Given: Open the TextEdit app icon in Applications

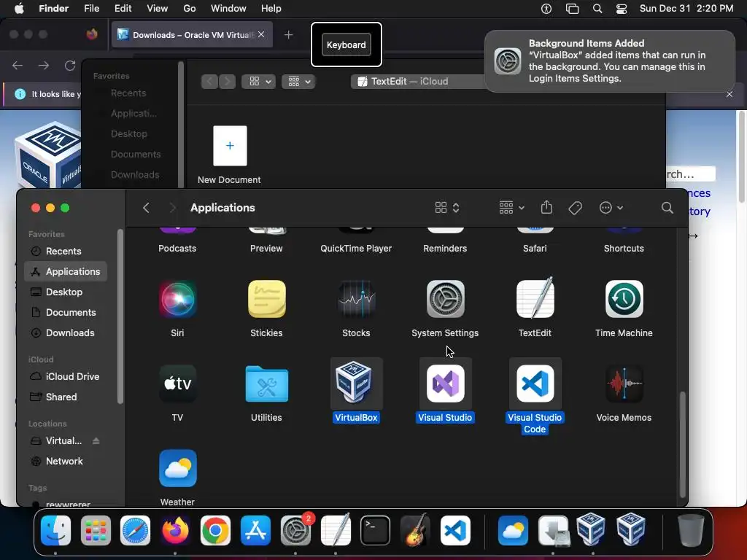Looking at the screenshot, I should [535, 299].
